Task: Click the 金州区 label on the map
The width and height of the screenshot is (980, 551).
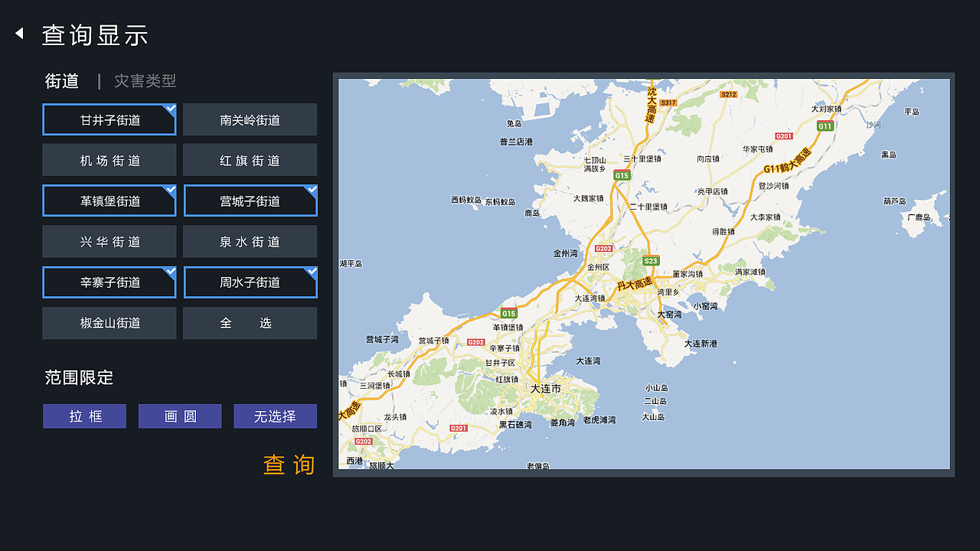Action: point(598,267)
